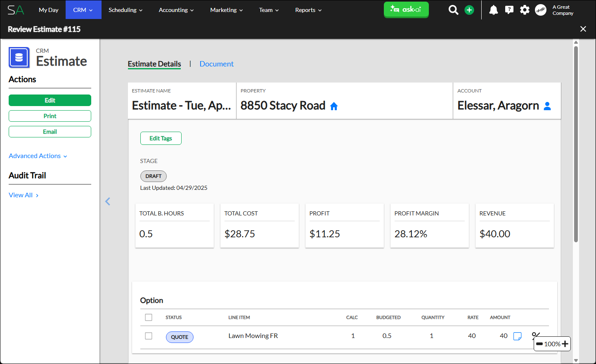Open account via the person icon

click(x=547, y=106)
